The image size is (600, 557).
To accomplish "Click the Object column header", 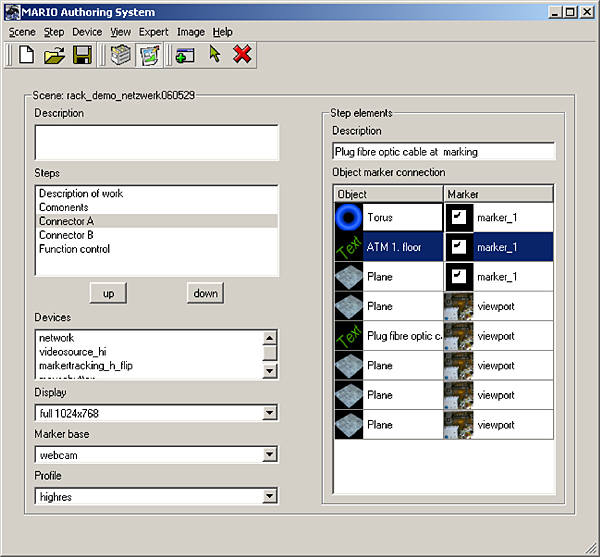I will click(x=388, y=194).
